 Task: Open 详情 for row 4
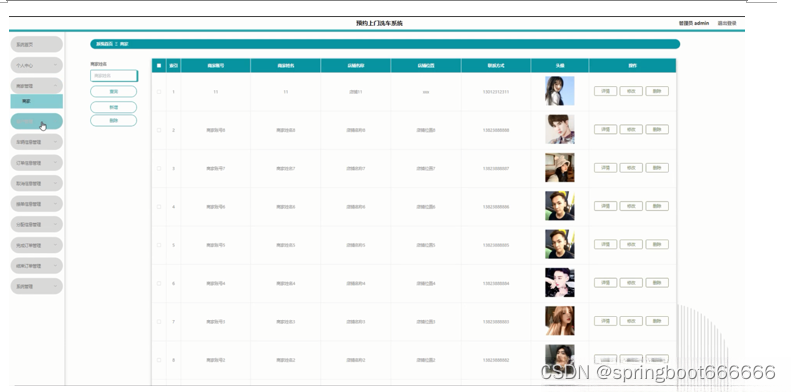pos(605,206)
